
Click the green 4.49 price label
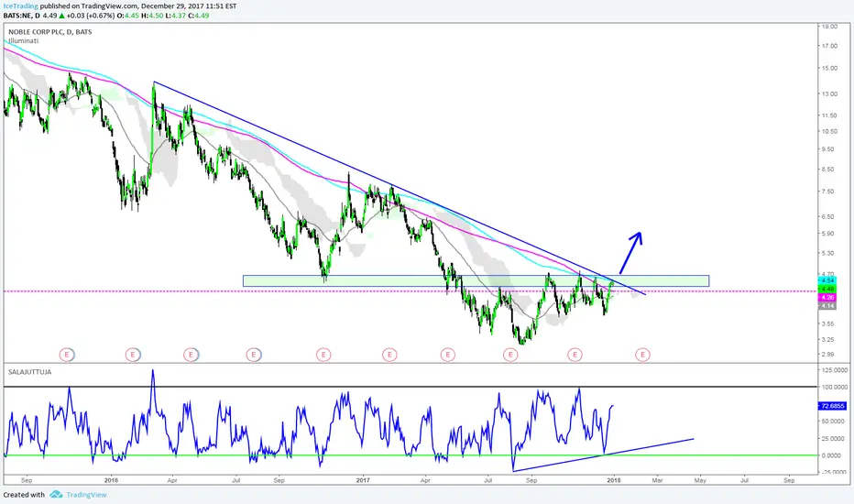pos(827,289)
